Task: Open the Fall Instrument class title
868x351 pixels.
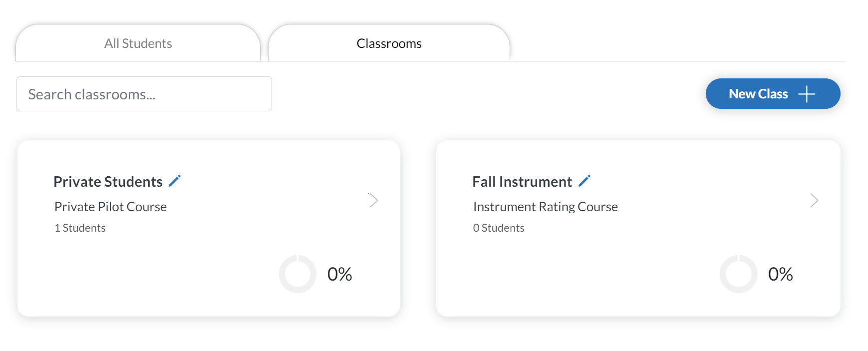Action: [x=522, y=182]
